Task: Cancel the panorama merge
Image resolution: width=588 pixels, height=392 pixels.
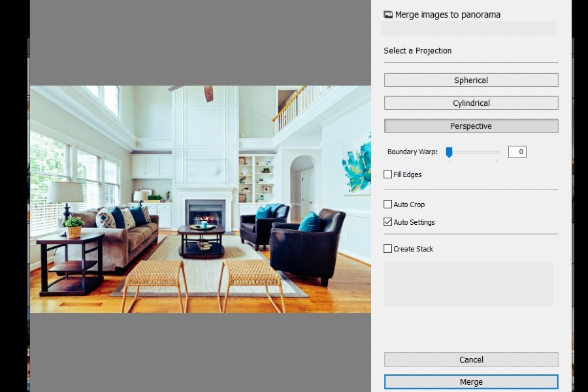Action: pyautogui.click(x=471, y=360)
